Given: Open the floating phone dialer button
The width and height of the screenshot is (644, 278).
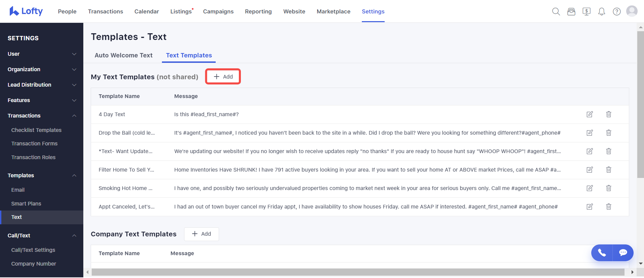Looking at the screenshot, I should [602, 253].
